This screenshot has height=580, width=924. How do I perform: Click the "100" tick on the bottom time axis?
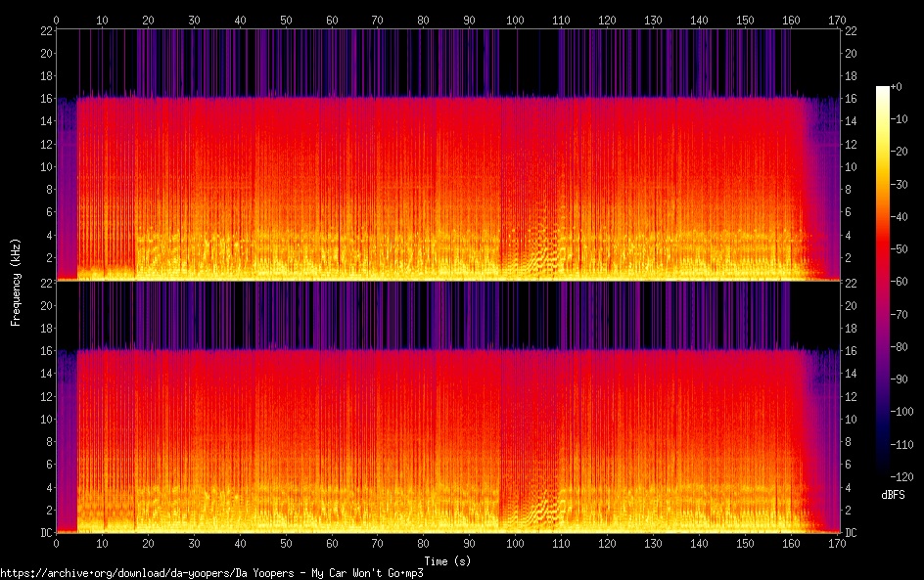click(x=516, y=544)
